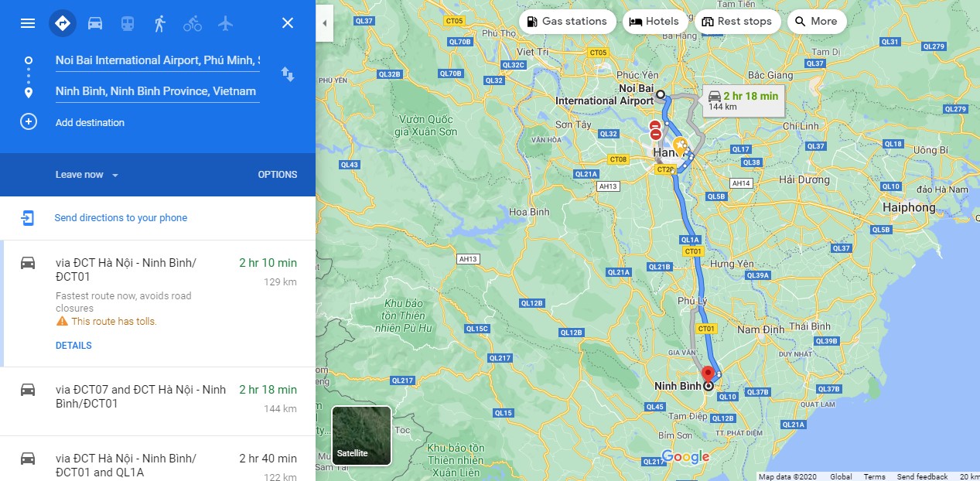This screenshot has width=980, height=481.
Task: Show Gas stations along route
Action: tap(567, 22)
